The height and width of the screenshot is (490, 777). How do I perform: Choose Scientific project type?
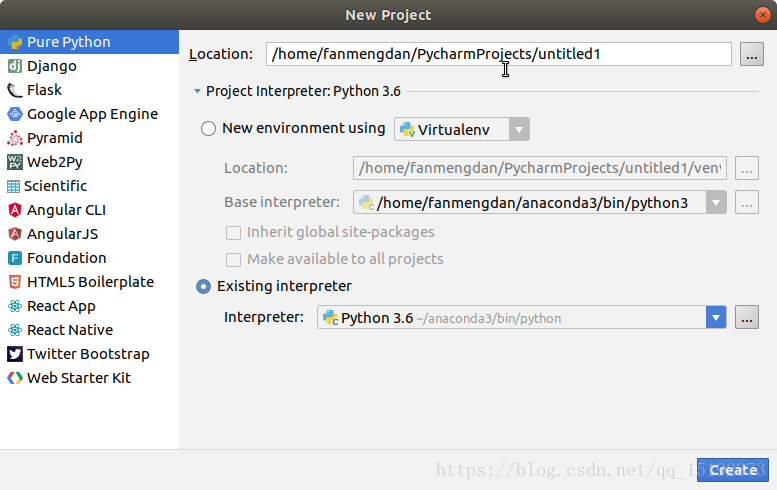tap(55, 186)
